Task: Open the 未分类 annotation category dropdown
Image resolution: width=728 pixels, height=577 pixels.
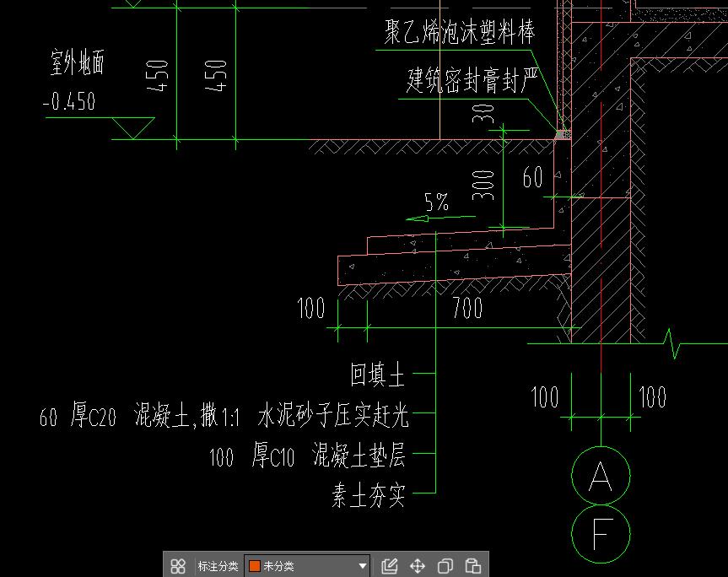Action: (x=307, y=566)
